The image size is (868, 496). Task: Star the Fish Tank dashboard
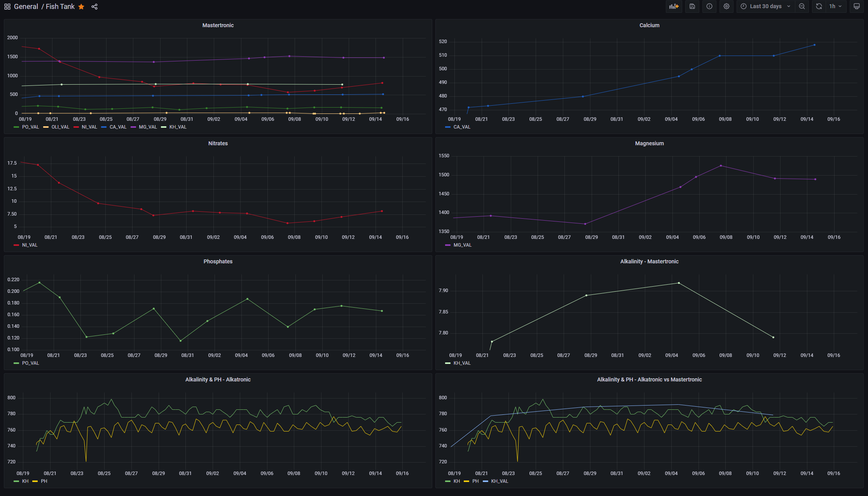point(81,7)
